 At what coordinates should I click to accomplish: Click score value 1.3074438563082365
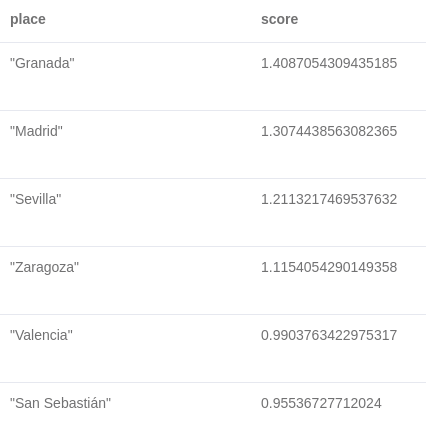[x=329, y=131]
